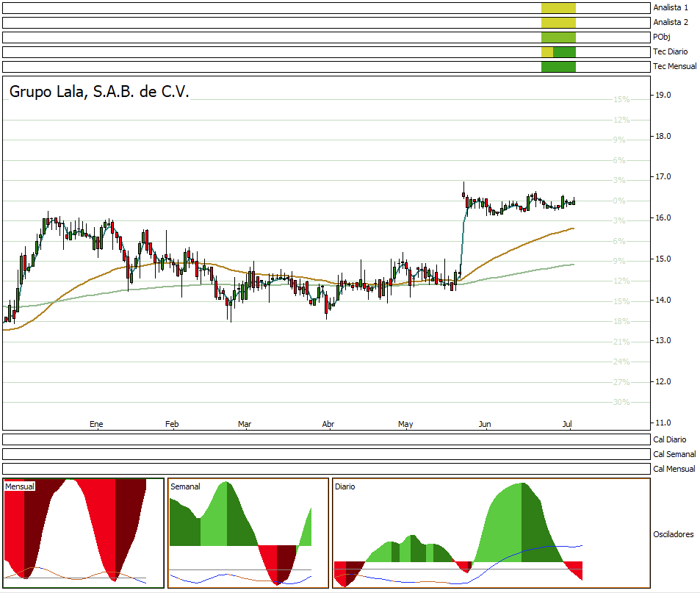
Task: Click the 15.0 price axis label
Action: [x=663, y=259]
